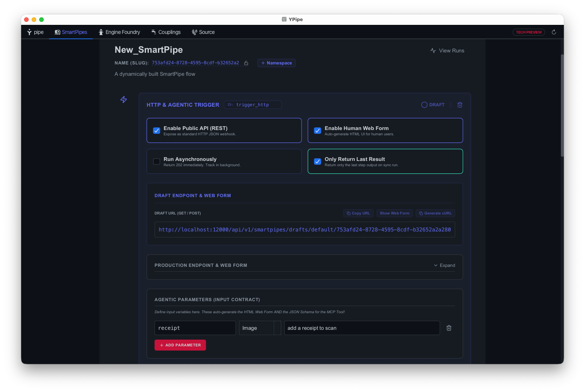Image resolution: width=585 pixels, height=392 pixels.
Task: Open the Source tab
Action: tap(203, 32)
